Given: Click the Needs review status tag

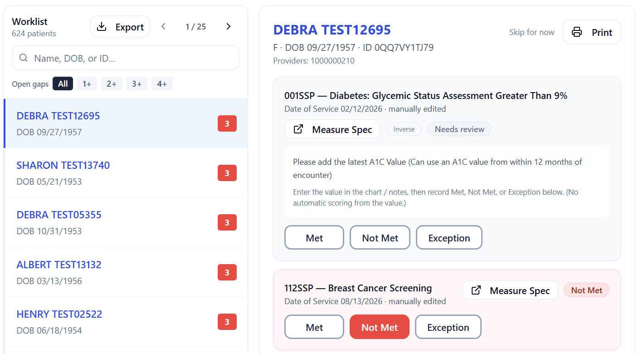Looking at the screenshot, I should coord(459,129).
